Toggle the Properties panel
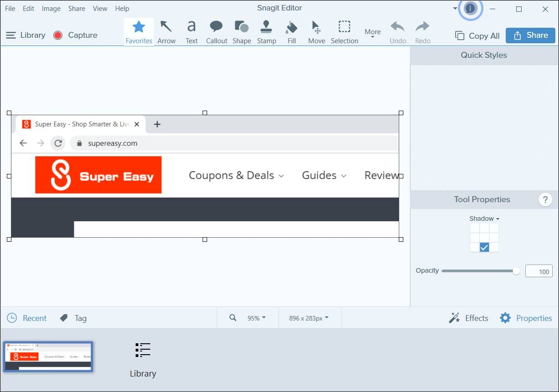The height and width of the screenshot is (392, 559). [526, 318]
